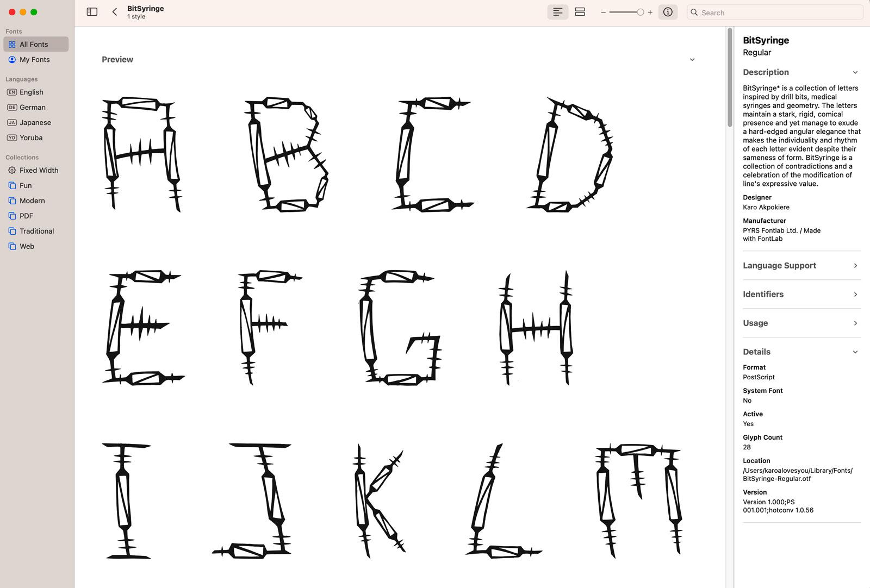
Task: Select All Fonts in sidebar
Action: [36, 44]
